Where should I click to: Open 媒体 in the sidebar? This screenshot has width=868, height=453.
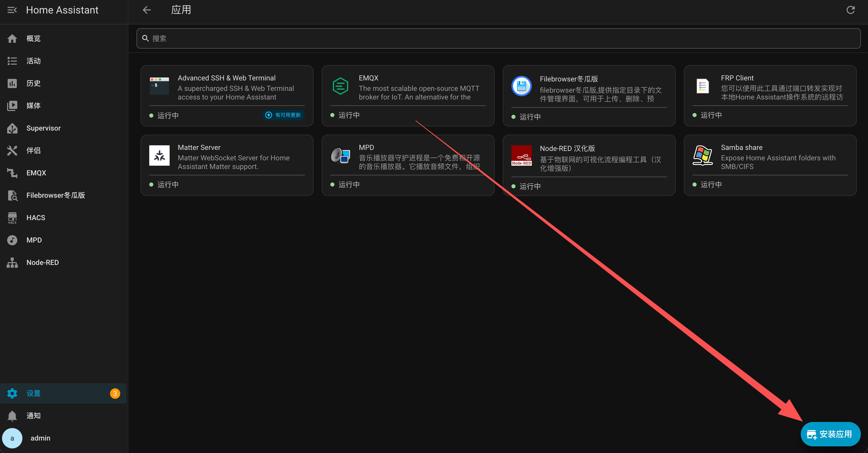pyautogui.click(x=63, y=106)
